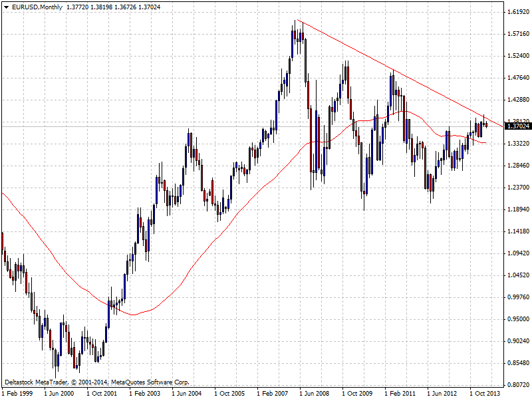Click the open price value 1.37720 in header

(x=77, y=7)
